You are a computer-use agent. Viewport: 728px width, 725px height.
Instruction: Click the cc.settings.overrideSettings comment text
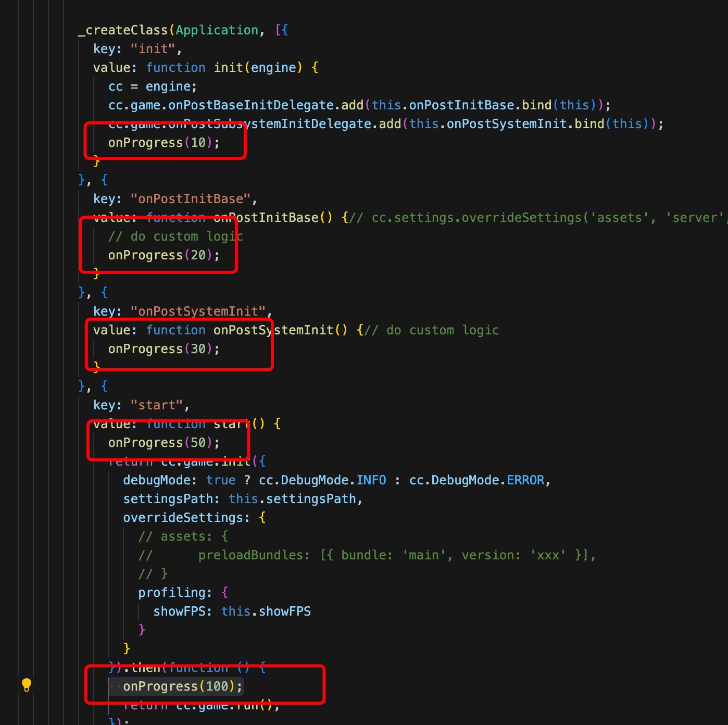(x=538, y=218)
